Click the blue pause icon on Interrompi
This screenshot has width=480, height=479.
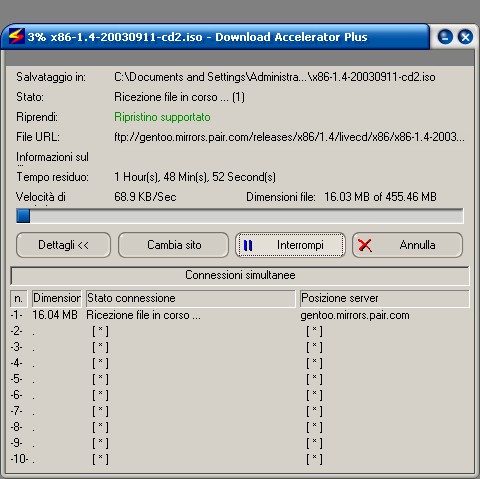[248, 245]
